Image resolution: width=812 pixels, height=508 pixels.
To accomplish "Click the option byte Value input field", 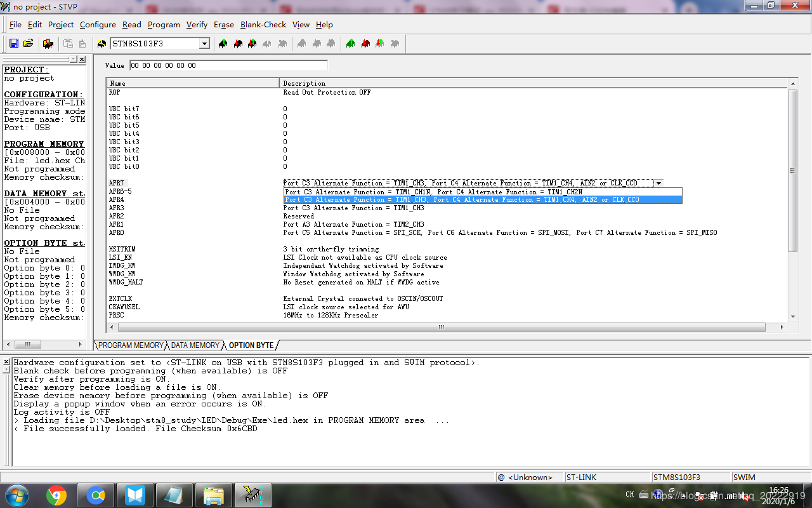I will 228,65.
